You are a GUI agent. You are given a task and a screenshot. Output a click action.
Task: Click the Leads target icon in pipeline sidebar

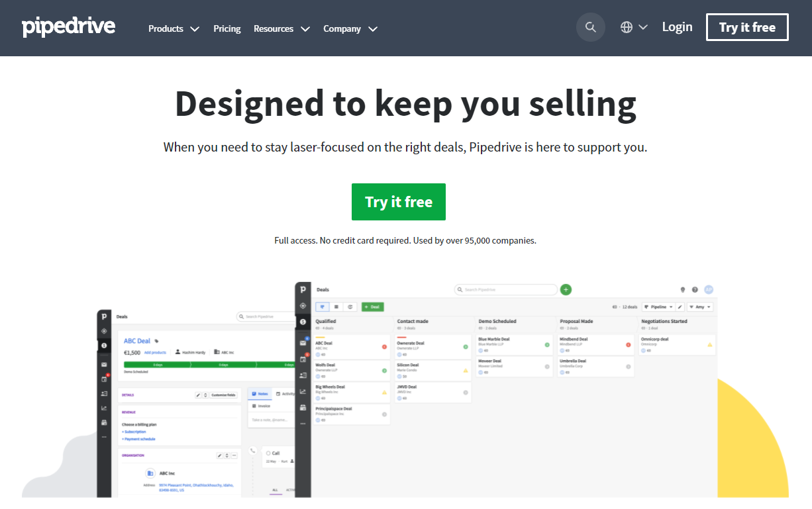point(303,306)
